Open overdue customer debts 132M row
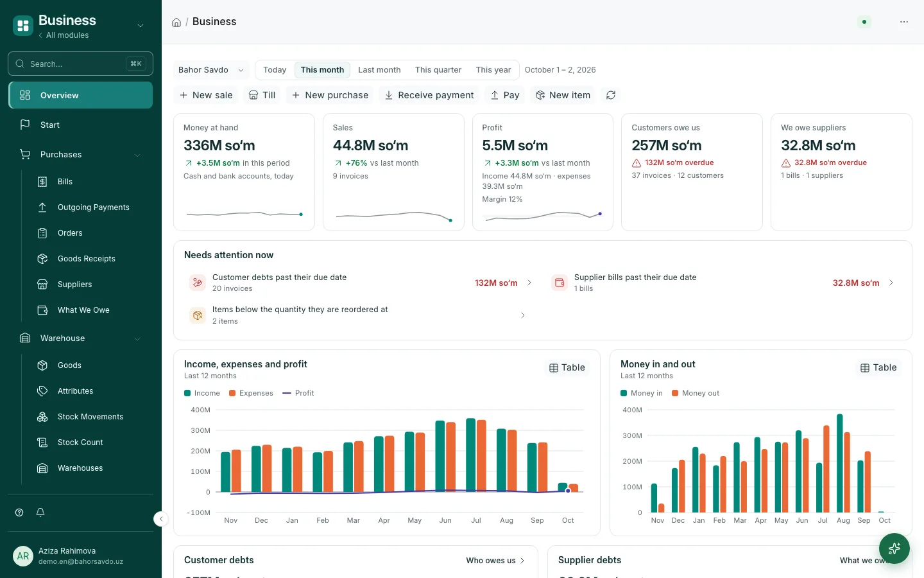 click(360, 283)
